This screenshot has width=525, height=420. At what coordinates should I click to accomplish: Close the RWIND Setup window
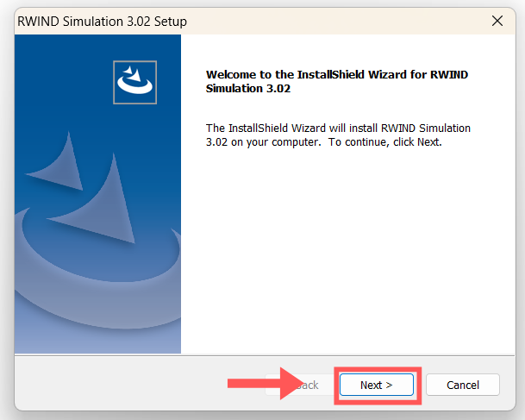click(497, 20)
